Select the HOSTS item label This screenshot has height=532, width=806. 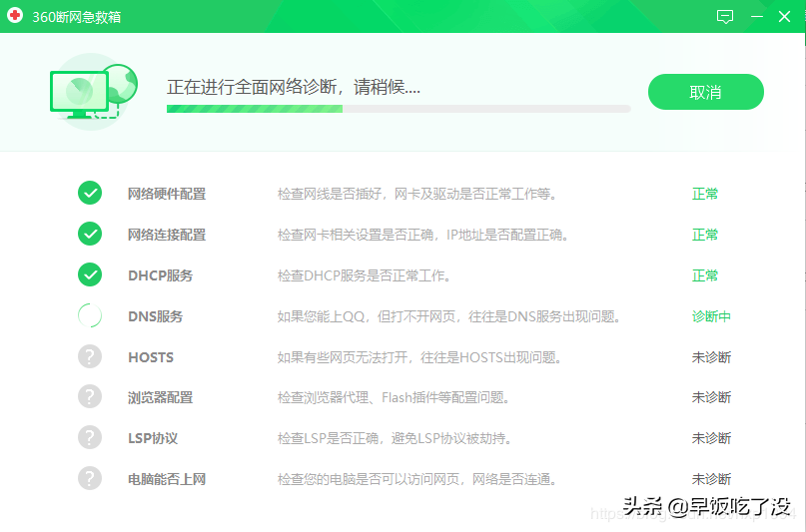[x=151, y=357]
